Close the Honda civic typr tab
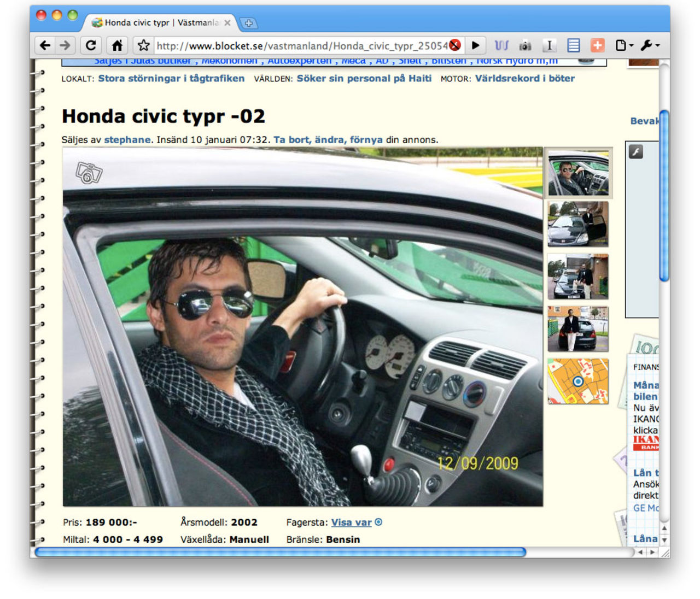Viewport: 700px width, 599px height. (227, 23)
